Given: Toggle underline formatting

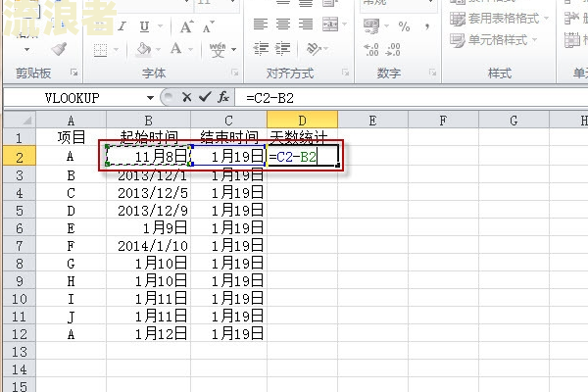Looking at the screenshot, I should tap(144, 26).
